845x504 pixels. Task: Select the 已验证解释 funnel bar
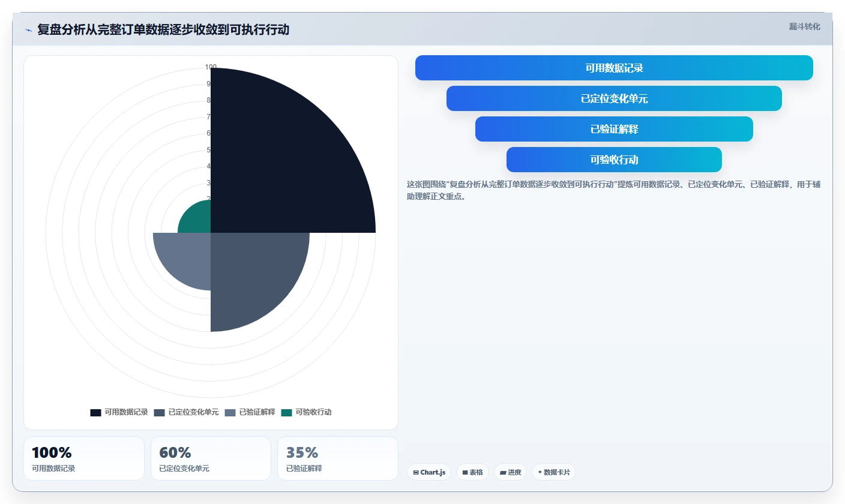614,129
